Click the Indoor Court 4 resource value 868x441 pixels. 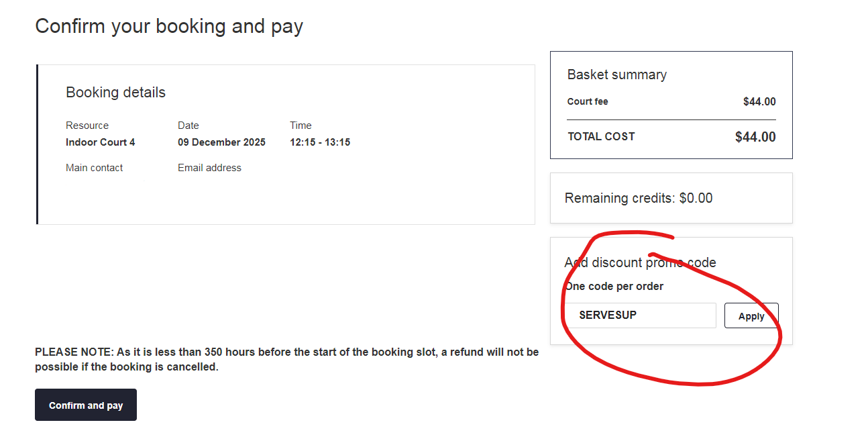click(101, 142)
